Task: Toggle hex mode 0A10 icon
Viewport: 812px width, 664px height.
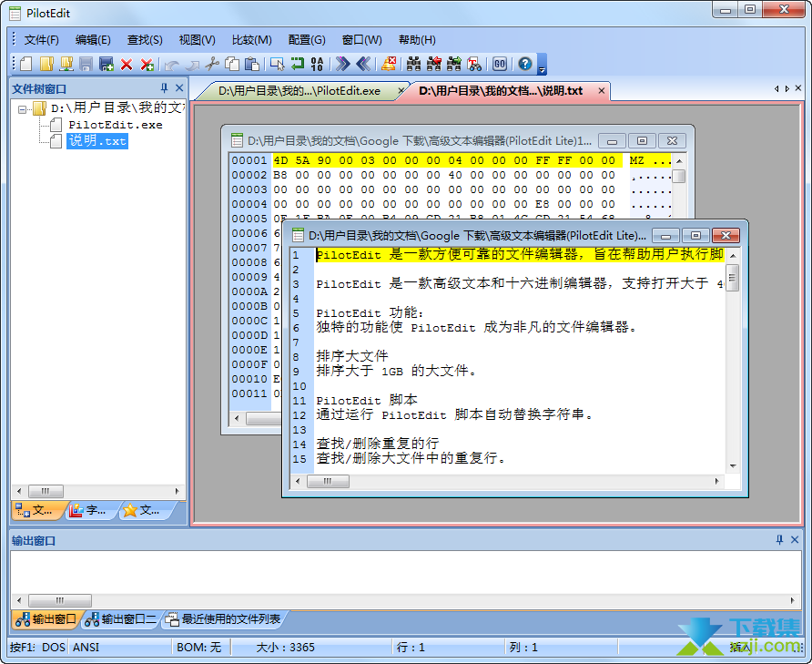Action: tap(317, 64)
